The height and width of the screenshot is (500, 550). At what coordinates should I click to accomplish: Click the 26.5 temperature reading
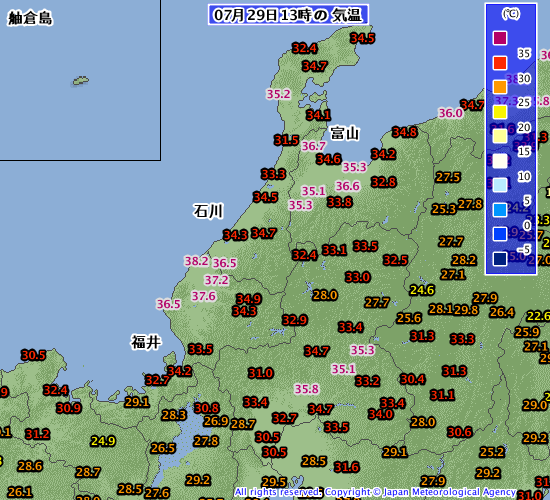163,448
